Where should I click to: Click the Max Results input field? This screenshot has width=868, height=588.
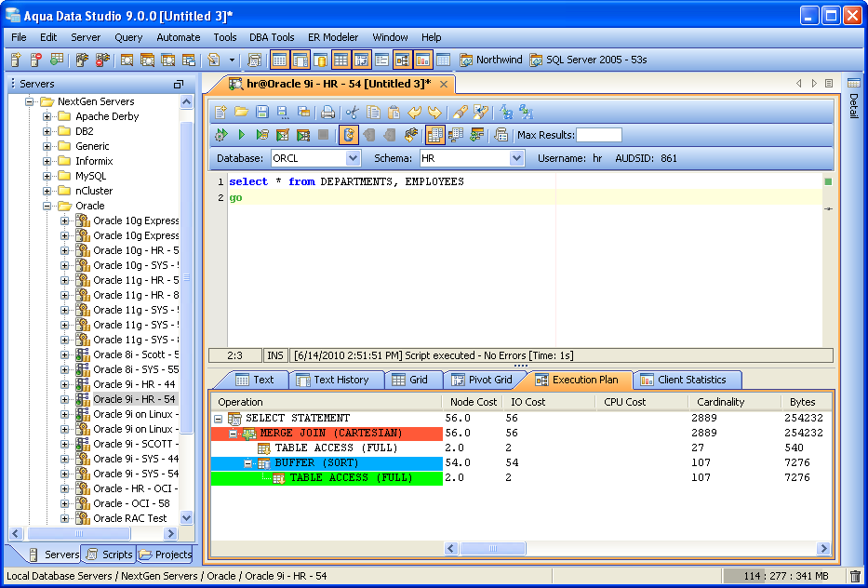coord(599,135)
